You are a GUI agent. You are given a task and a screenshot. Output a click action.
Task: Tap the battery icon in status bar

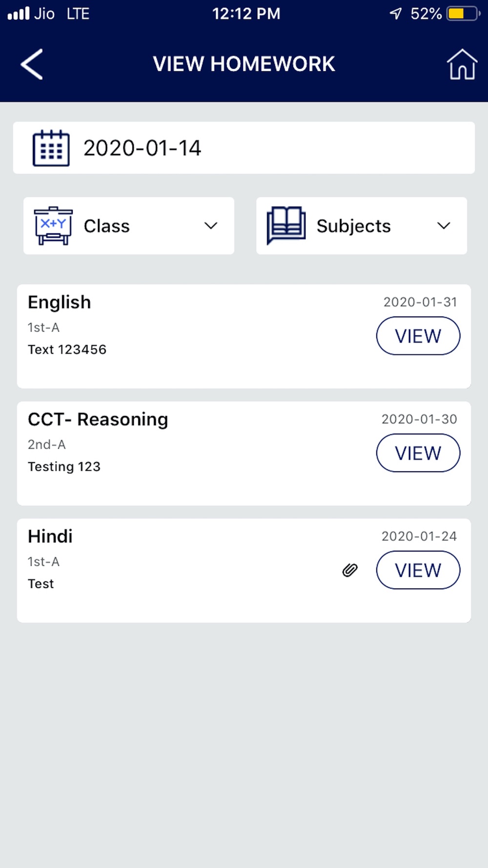(463, 13)
